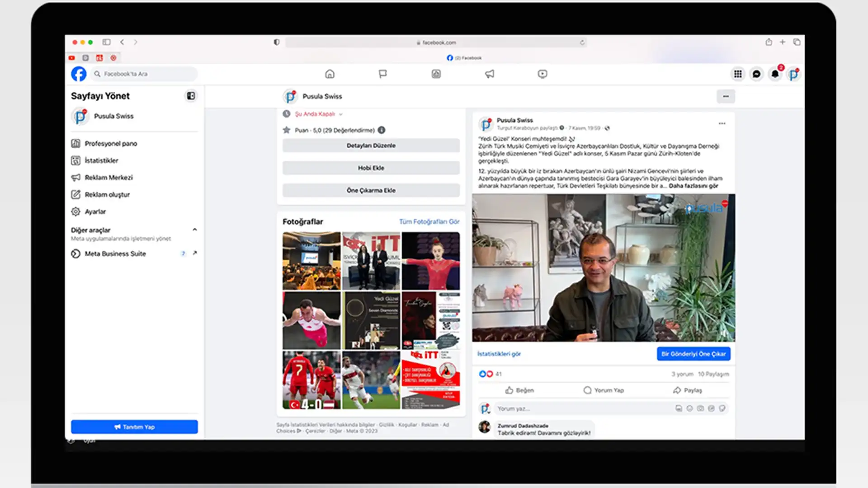Toggle the Safari sidebar button
The image size is (868, 488).
click(x=106, y=42)
